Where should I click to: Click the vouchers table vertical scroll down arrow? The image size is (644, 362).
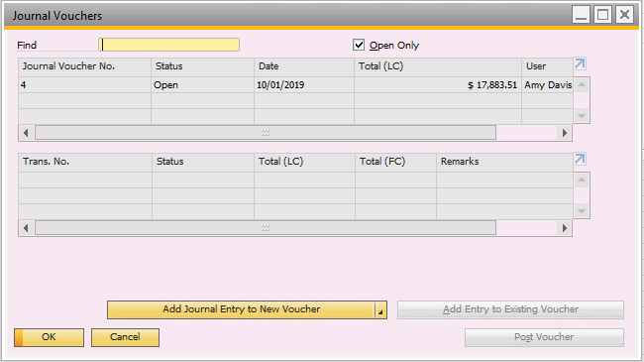tap(582, 116)
